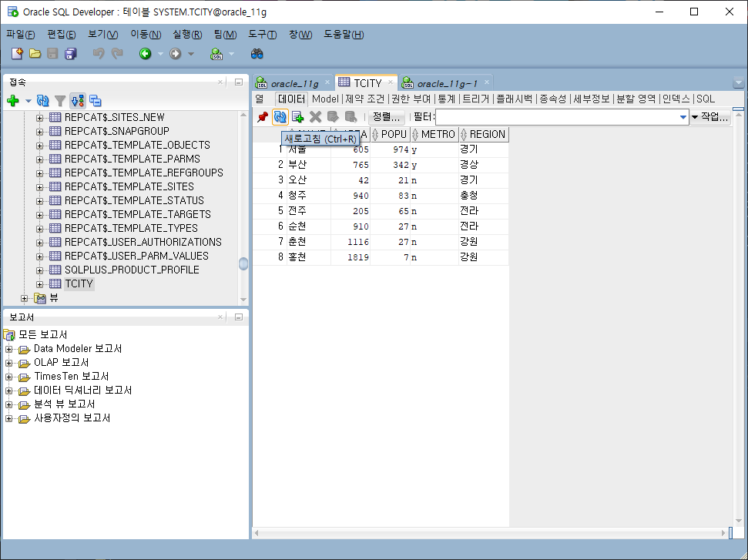Refresh connections in the 접속 panel
Screen dimensions: 748x560
[x=43, y=101]
